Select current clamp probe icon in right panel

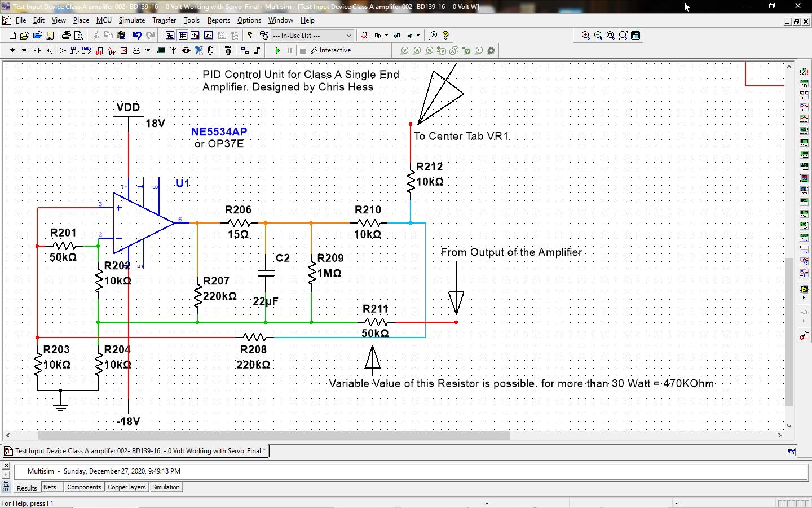point(804,336)
